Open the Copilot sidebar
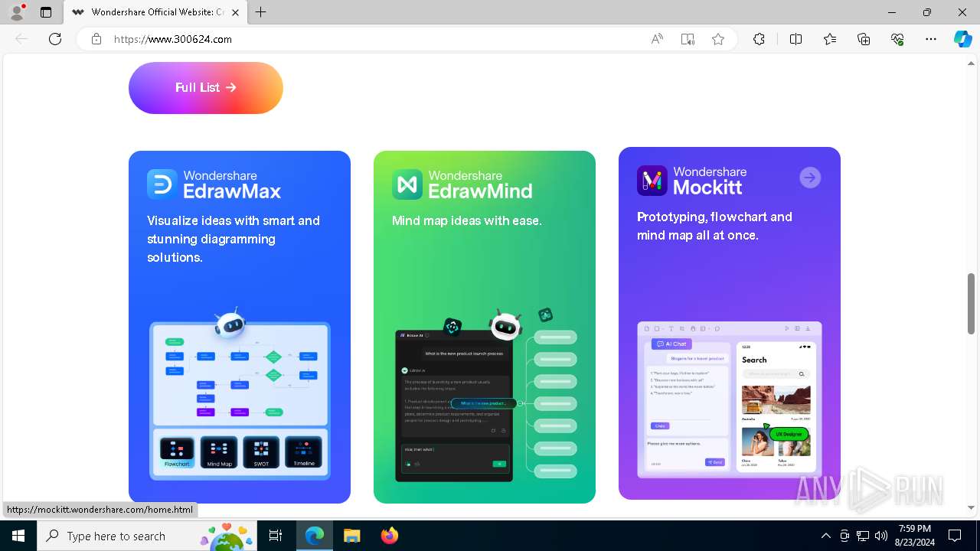Image resolution: width=980 pixels, height=551 pixels. coord(962,39)
